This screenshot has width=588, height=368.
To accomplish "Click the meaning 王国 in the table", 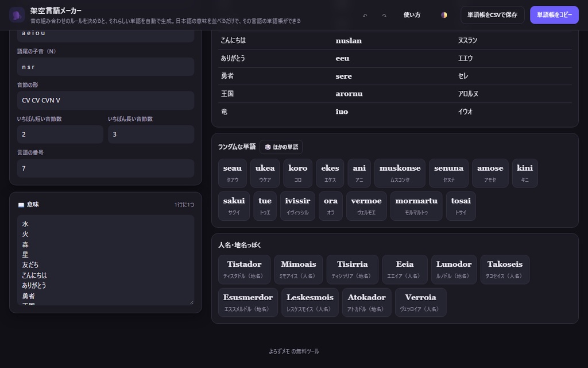I will pyautogui.click(x=227, y=94).
